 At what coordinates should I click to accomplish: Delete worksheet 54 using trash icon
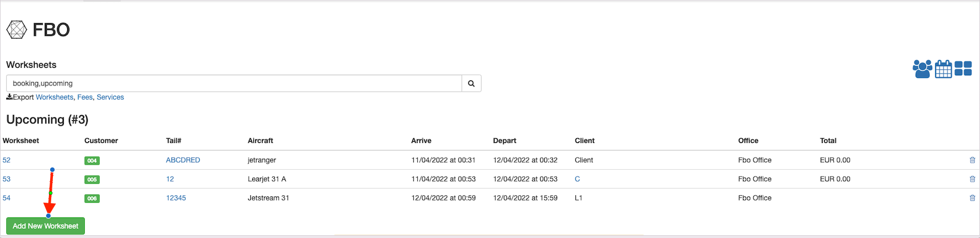(972, 198)
